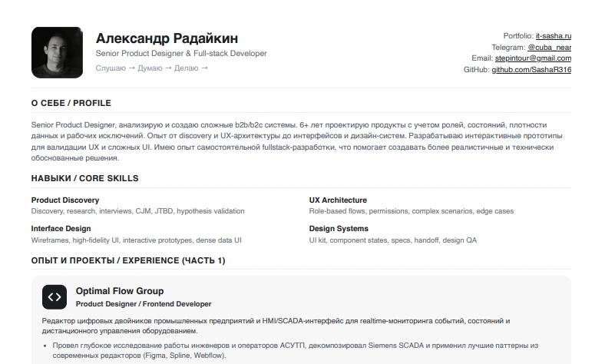Click the Product Designer / Frontend Developer role
This screenshot has height=364, width=605.
(x=144, y=304)
